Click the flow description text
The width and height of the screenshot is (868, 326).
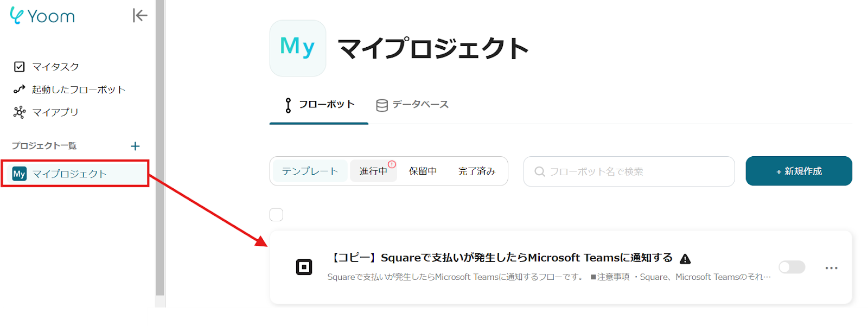tap(548, 277)
